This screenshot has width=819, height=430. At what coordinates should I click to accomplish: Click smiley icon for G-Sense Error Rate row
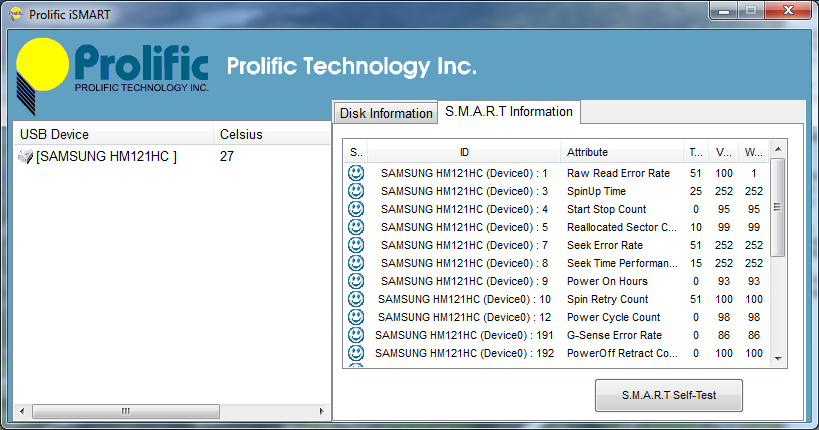point(355,335)
